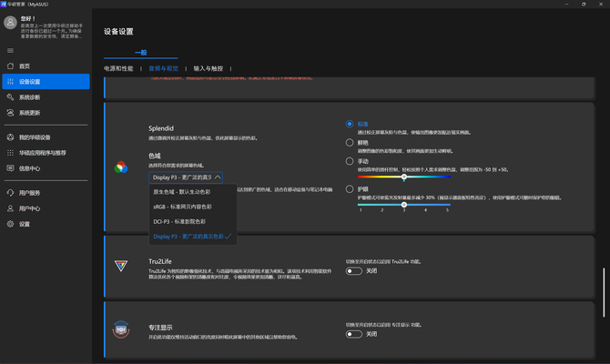The height and width of the screenshot is (364, 610).
Task: Click the 您好！ greeting text
Action: click(28, 18)
